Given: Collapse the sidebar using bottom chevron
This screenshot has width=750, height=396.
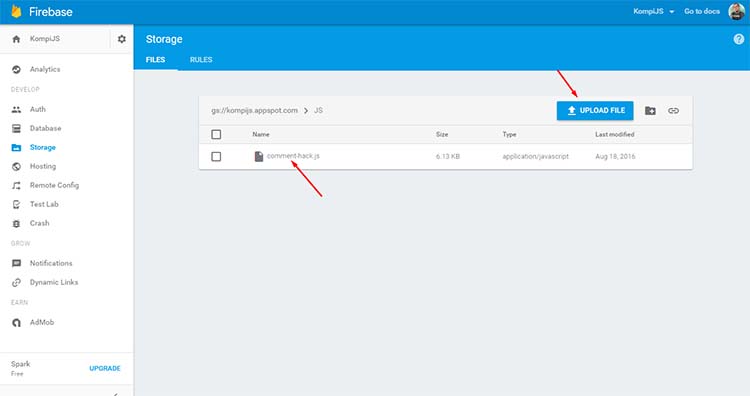Looking at the screenshot, I should pyautogui.click(x=115, y=394).
